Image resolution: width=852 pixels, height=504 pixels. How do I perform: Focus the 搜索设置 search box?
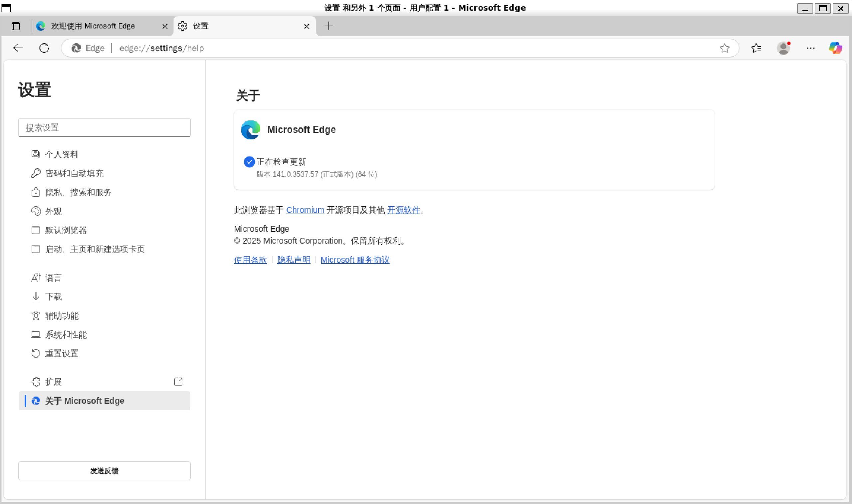[x=104, y=128]
